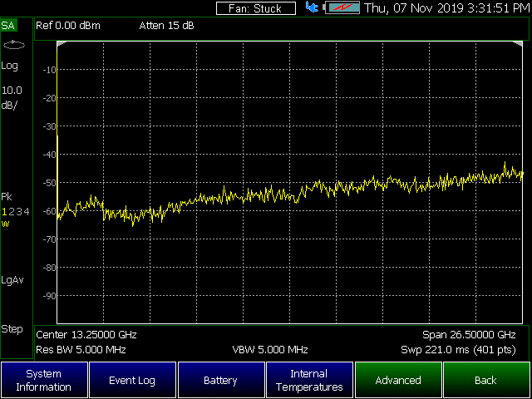Click the SA mode indicator

(x=8, y=26)
